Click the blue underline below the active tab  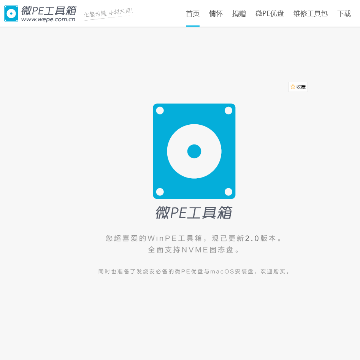tap(193, 26)
